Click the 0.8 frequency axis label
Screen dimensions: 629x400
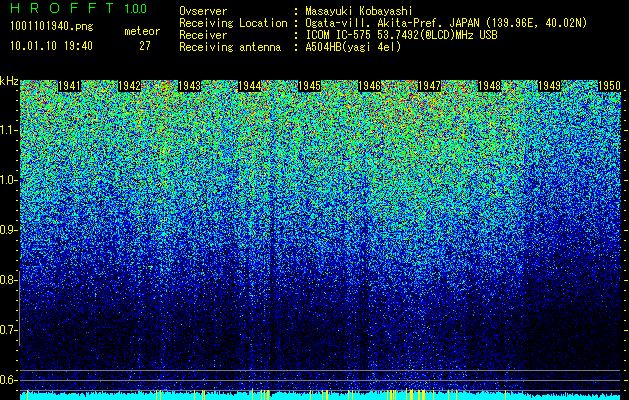click(x=8, y=280)
